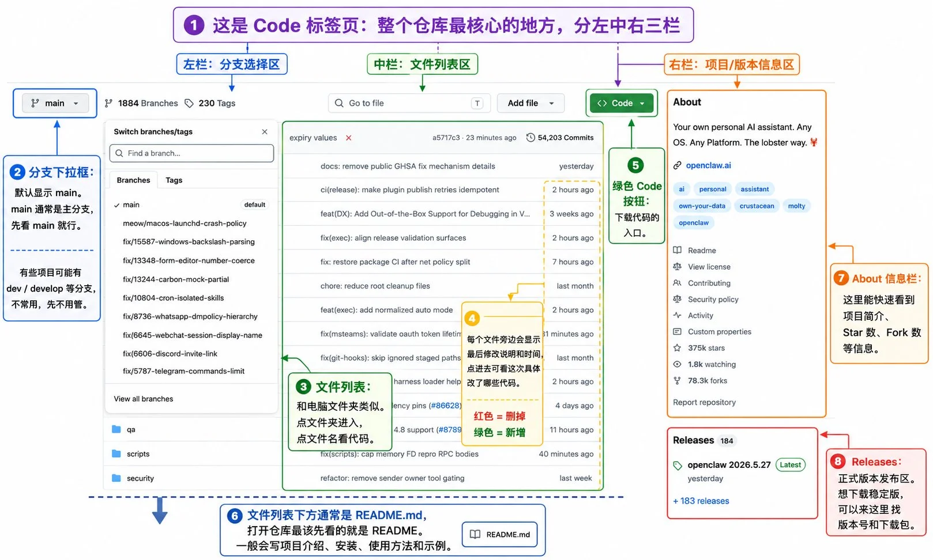Open pull request link #86628
This screenshot has width=933, height=560.
point(444,406)
